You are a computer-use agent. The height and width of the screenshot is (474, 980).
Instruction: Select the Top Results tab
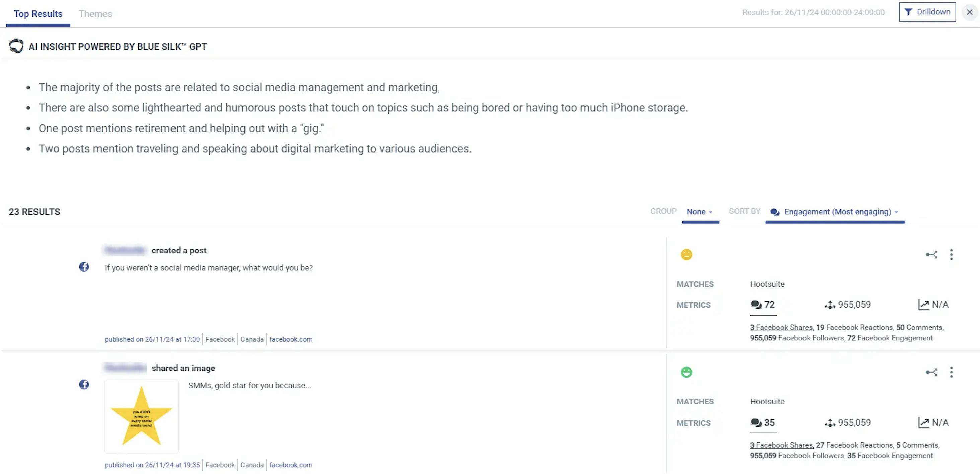tap(38, 14)
